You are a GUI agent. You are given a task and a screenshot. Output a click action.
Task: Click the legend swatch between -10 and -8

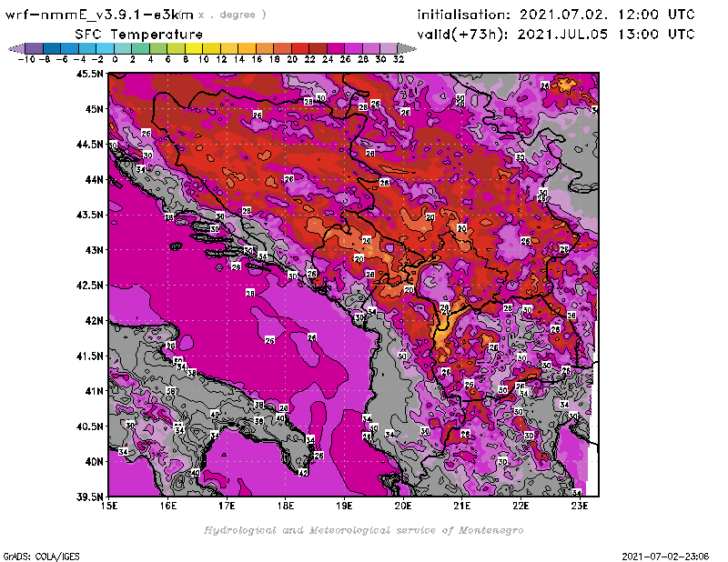35,49
